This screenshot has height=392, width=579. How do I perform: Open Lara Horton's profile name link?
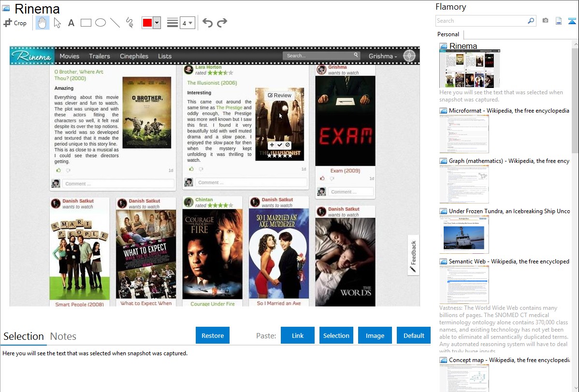(208, 67)
